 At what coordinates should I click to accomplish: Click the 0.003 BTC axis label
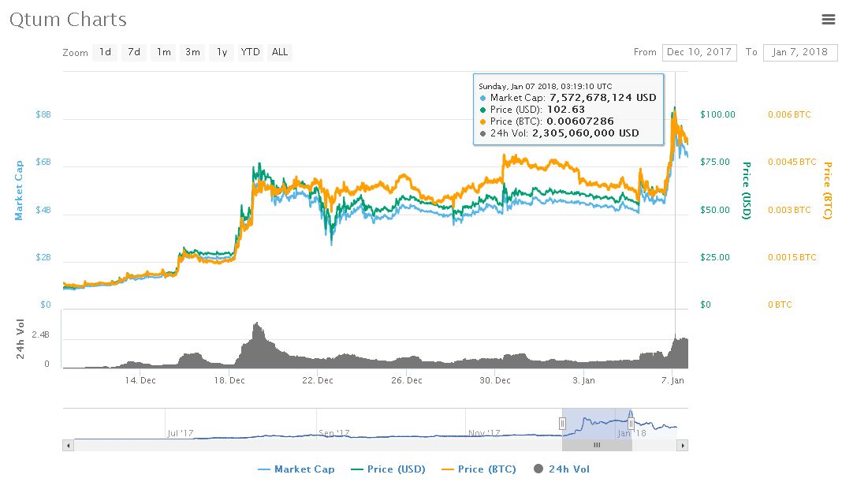click(x=789, y=210)
